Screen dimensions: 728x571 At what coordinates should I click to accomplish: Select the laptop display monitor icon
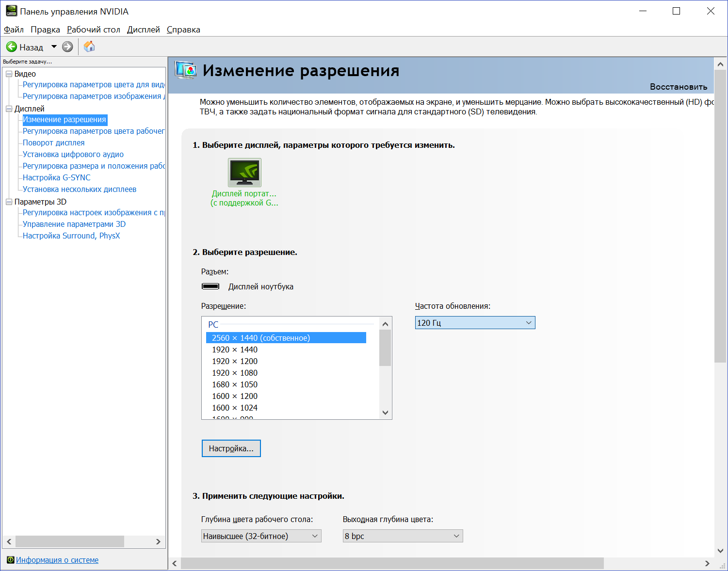click(x=244, y=173)
